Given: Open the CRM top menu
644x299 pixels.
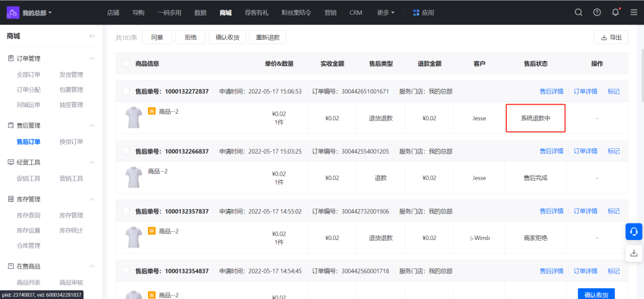Looking at the screenshot, I should [355, 13].
